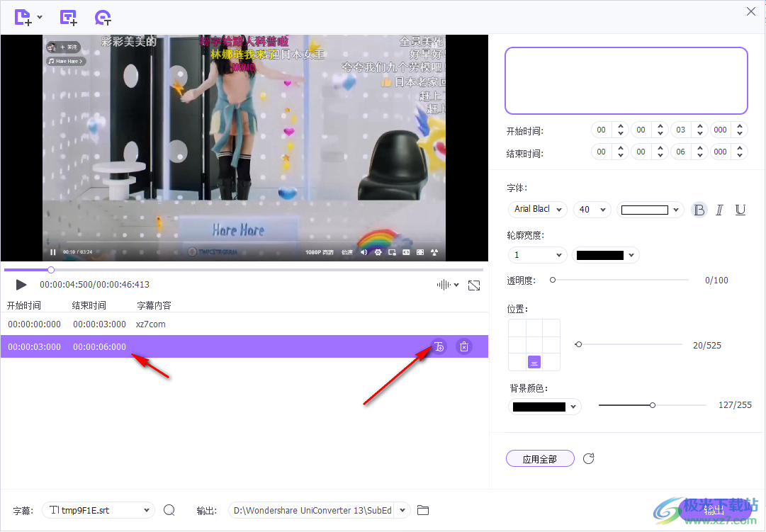Click the 字幕内容 column header
766x532 pixels.
[154, 305]
